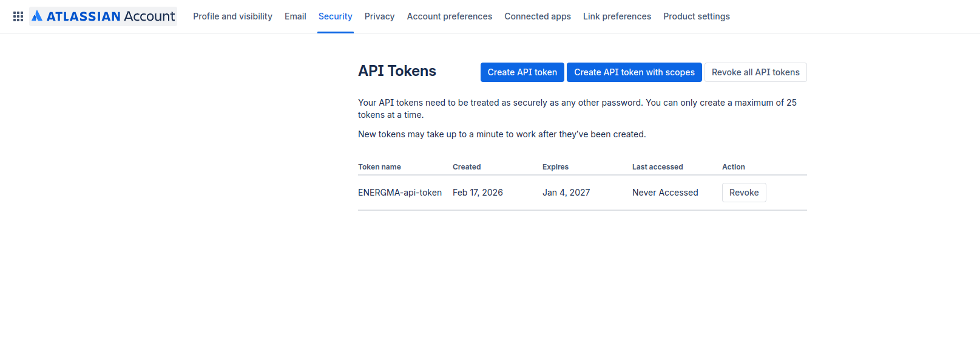View the Connected apps tab
980x359 pixels.
click(537, 16)
